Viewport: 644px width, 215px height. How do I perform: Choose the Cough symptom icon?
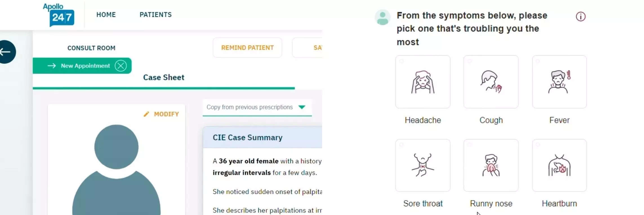click(x=491, y=82)
